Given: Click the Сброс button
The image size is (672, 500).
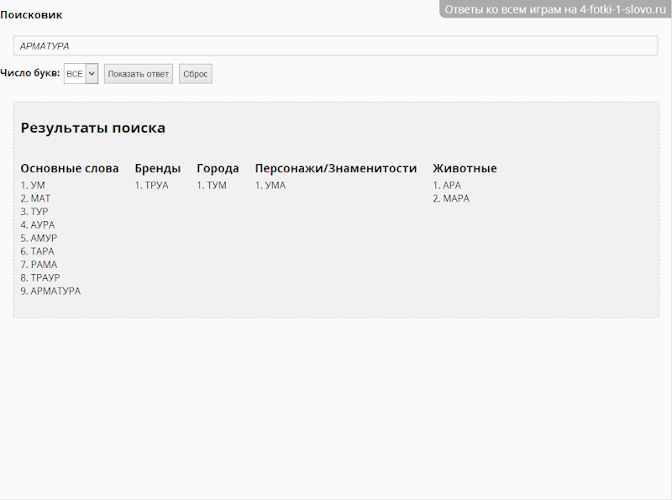Looking at the screenshot, I should (x=195, y=74).
